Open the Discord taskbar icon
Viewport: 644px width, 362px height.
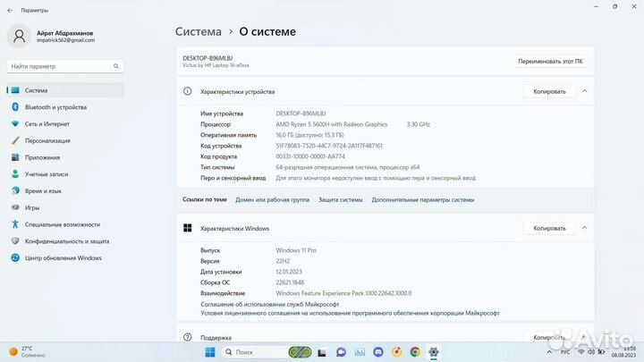377,352
